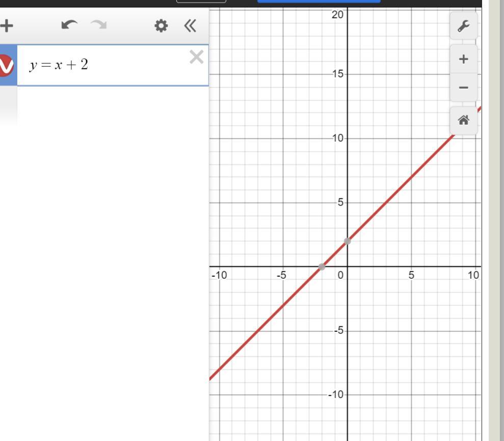Select the gray y-intercept point
Image resolution: width=504 pixels, height=441 pixels.
[x=348, y=241]
